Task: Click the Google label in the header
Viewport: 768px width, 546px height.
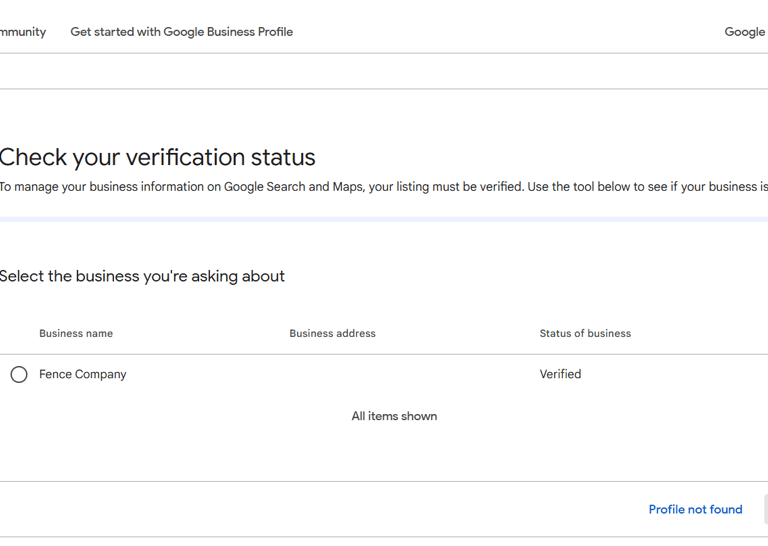Action: 745,32
